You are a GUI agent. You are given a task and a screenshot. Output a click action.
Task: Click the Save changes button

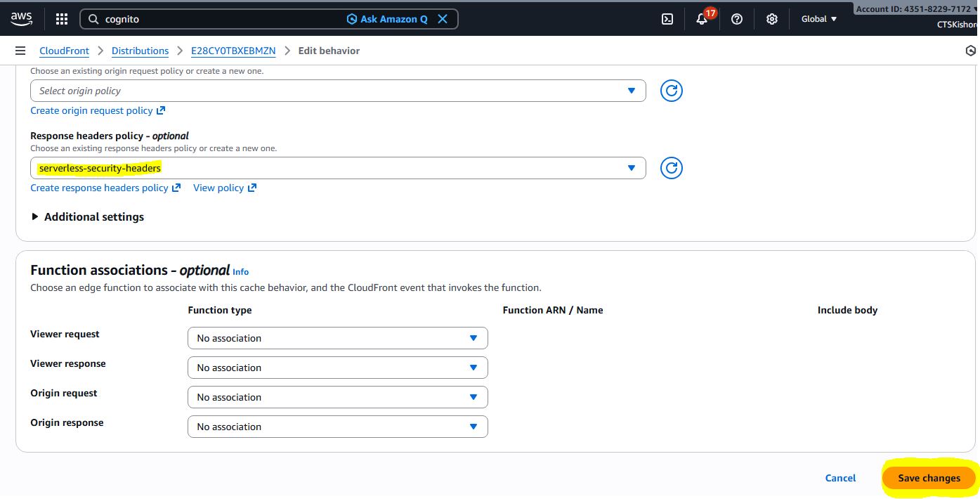pyautogui.click(x=929, y=478)
